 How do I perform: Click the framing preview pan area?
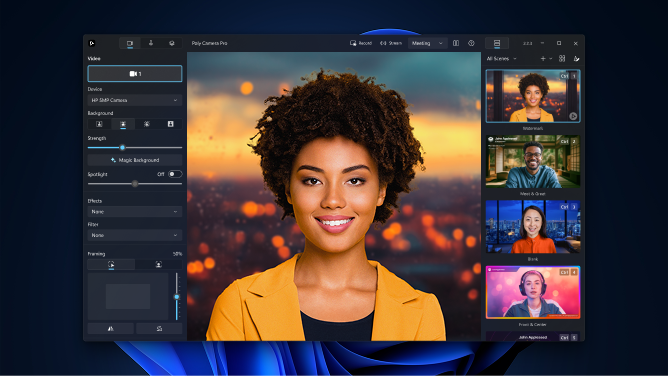coord(128,296)
